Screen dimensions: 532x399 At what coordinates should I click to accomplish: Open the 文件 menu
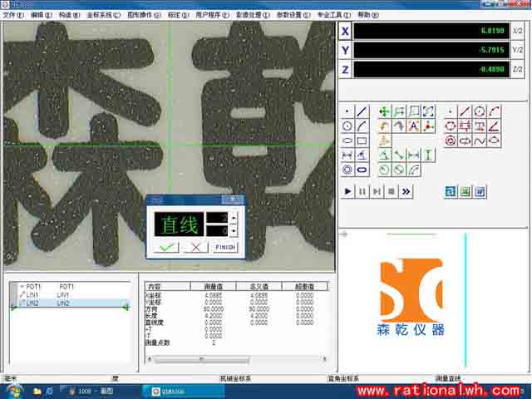click(x=13, y=15)
